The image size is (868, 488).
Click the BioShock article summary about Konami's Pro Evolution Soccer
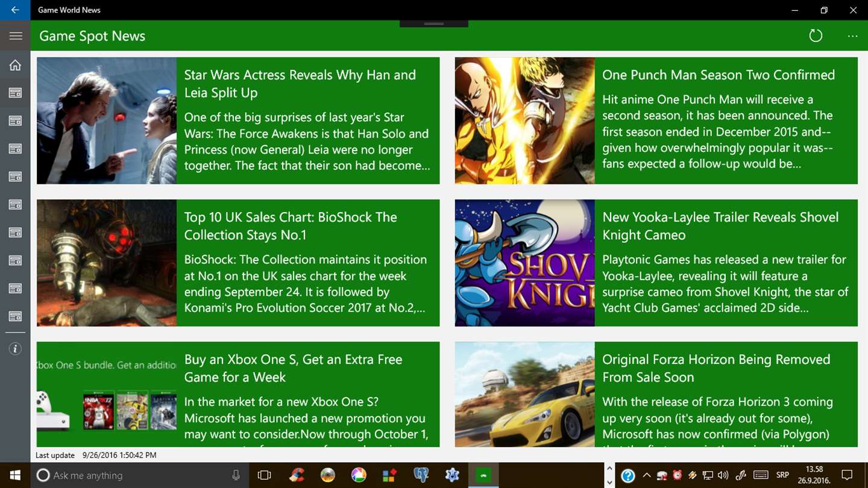(x=306, y=284)
